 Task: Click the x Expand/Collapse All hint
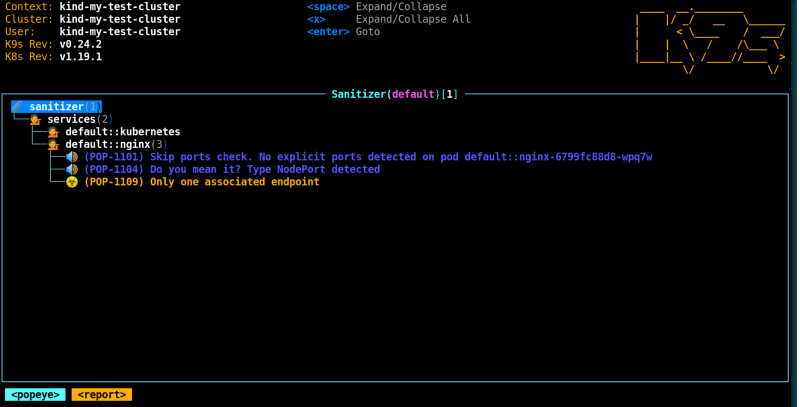click(x=389, y=19)
